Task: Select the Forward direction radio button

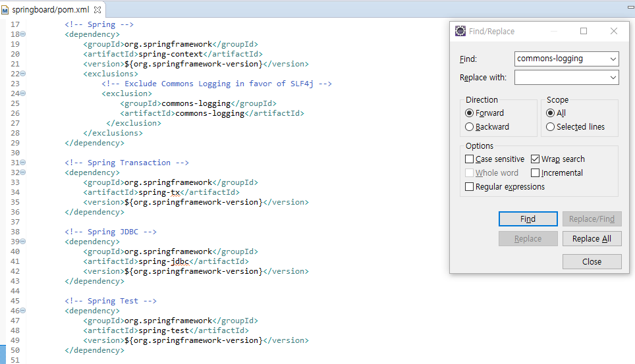Action: (470, 113)
